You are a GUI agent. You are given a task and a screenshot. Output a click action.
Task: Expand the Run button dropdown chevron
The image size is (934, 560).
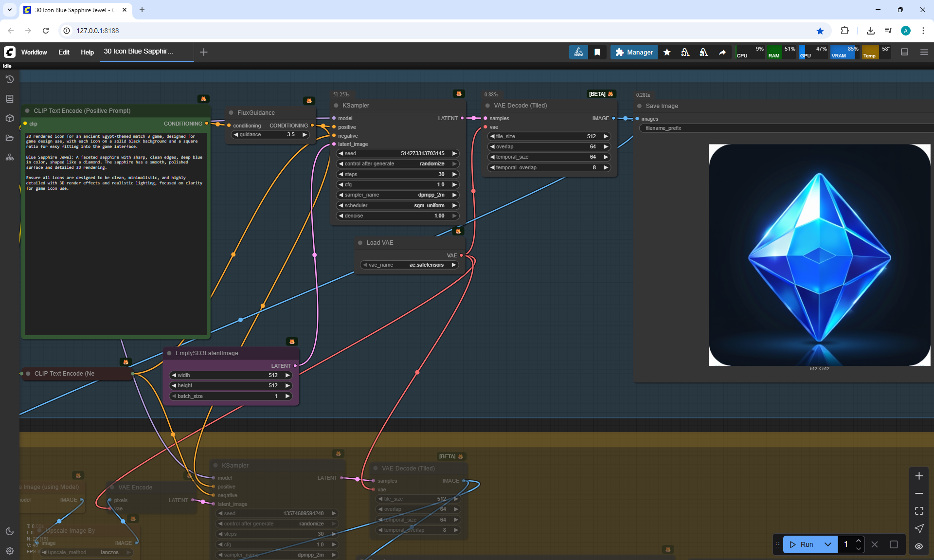[x=828, y=544]
